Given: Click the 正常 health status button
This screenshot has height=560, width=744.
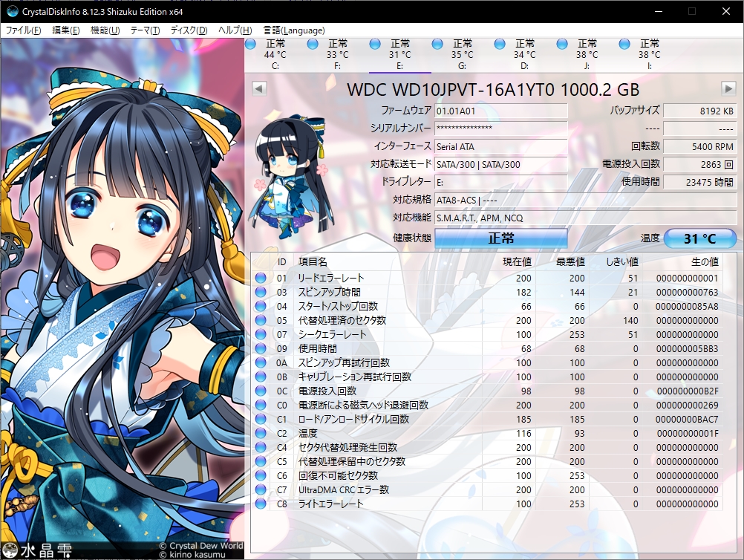Looking at the screenshot, I should pyautogui.click(x=501, y=238).
